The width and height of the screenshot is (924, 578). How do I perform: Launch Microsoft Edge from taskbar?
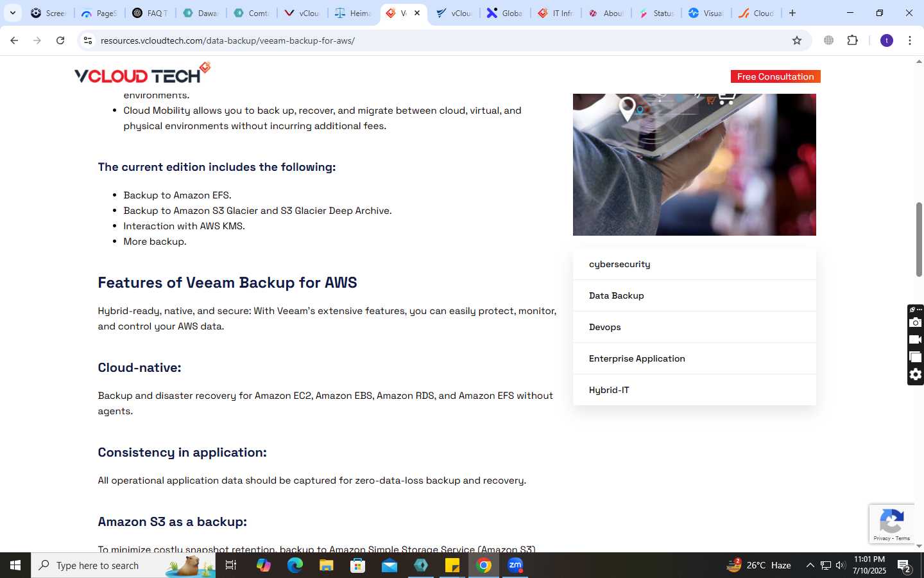(295, 565)
